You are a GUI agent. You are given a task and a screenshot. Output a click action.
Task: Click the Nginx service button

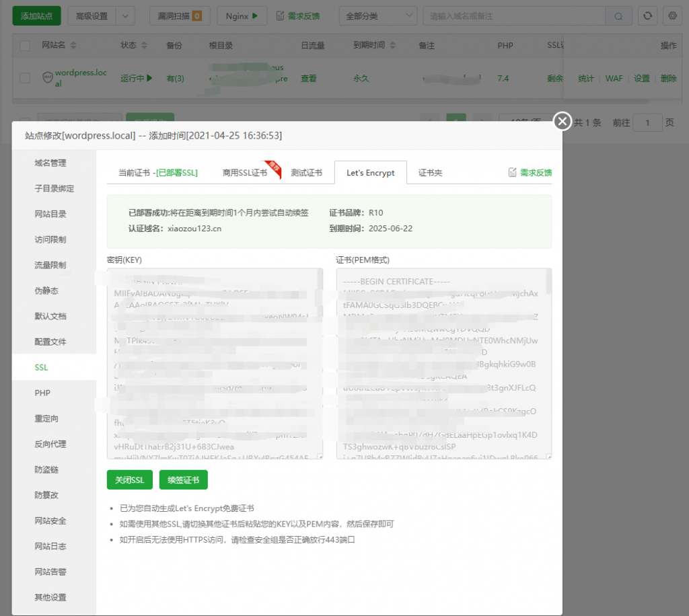pos(242,16)
